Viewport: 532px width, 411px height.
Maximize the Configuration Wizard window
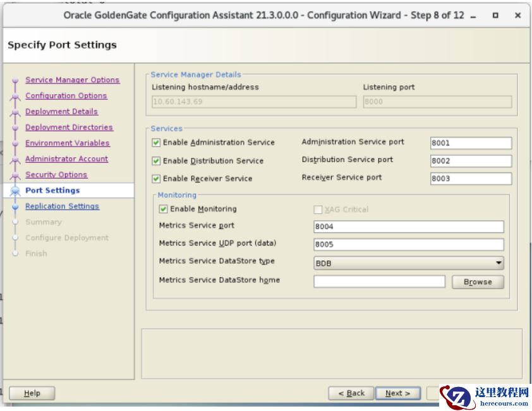coord(495,16)
